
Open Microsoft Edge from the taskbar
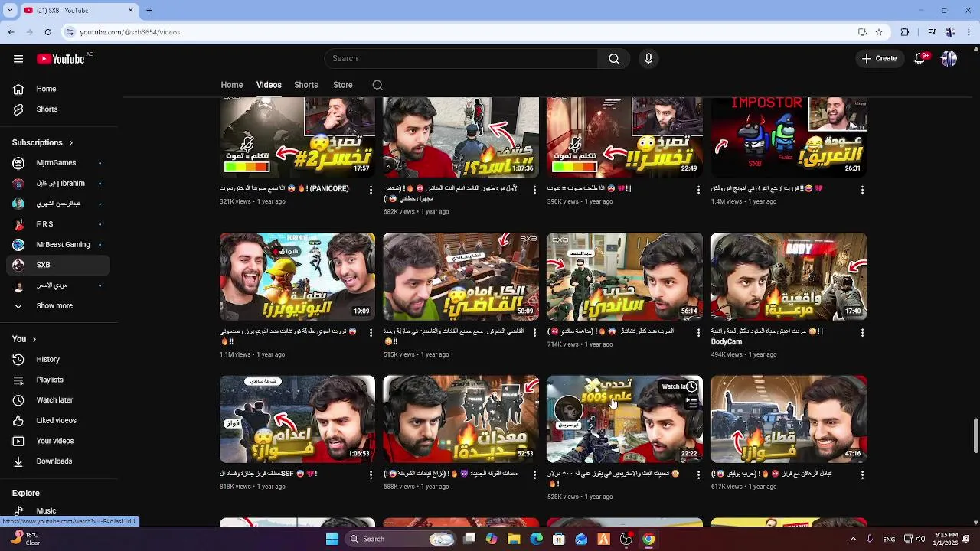[x=537, y=539]
